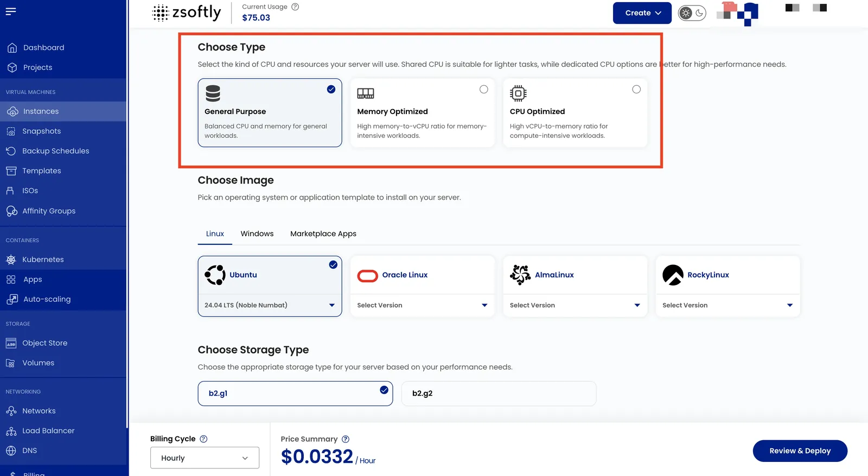
Task: Select CPU Optimized radio button
Action: point(636,90)
